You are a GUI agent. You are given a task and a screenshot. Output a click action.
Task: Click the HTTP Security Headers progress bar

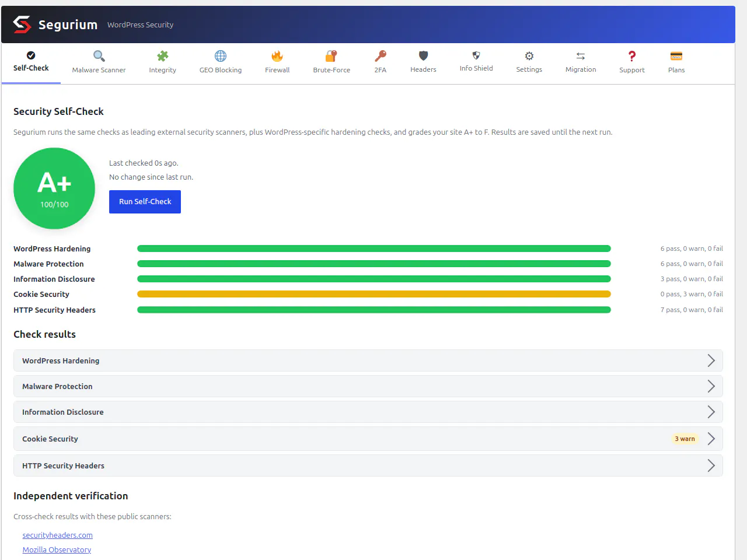pyautogui.click(x=374, y=310)
